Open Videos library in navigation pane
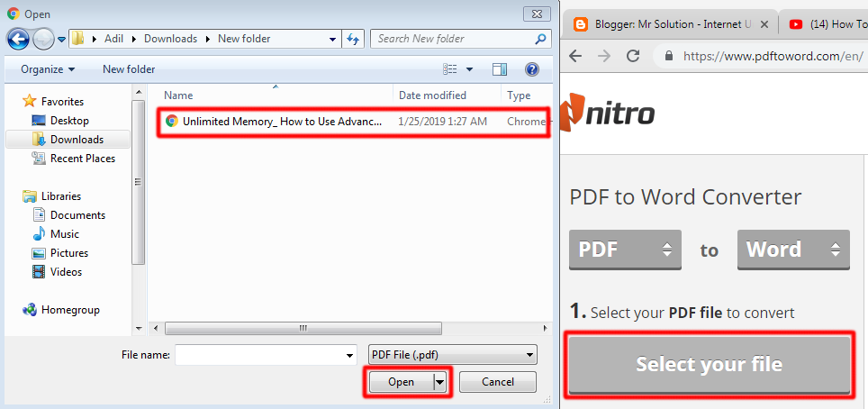868x409 pixels. pos(57,271)
